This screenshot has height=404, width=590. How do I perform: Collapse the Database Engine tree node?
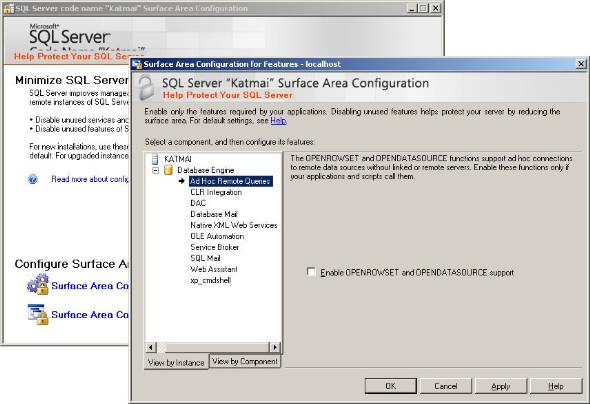point(155,170)
